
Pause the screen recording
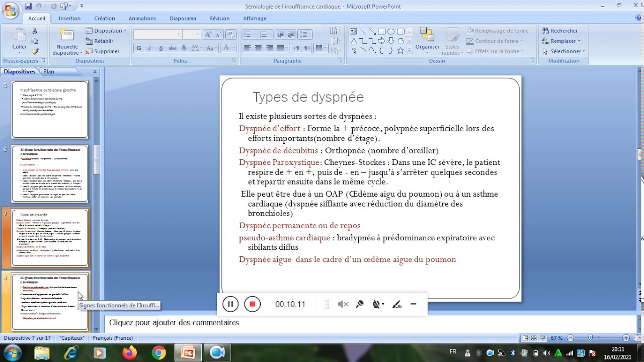click(x=230, y=304)
